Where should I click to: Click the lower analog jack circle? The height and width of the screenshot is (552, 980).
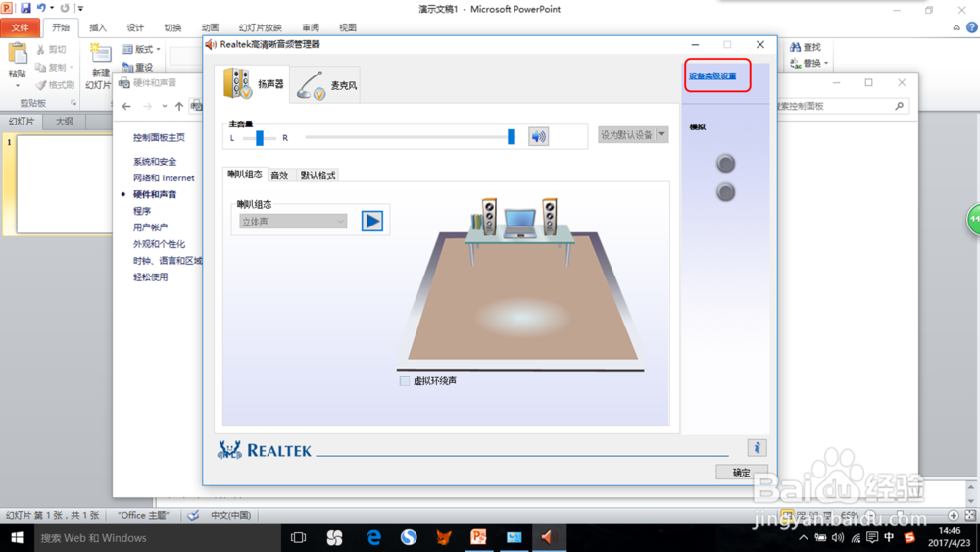click(x=725, y=192)
